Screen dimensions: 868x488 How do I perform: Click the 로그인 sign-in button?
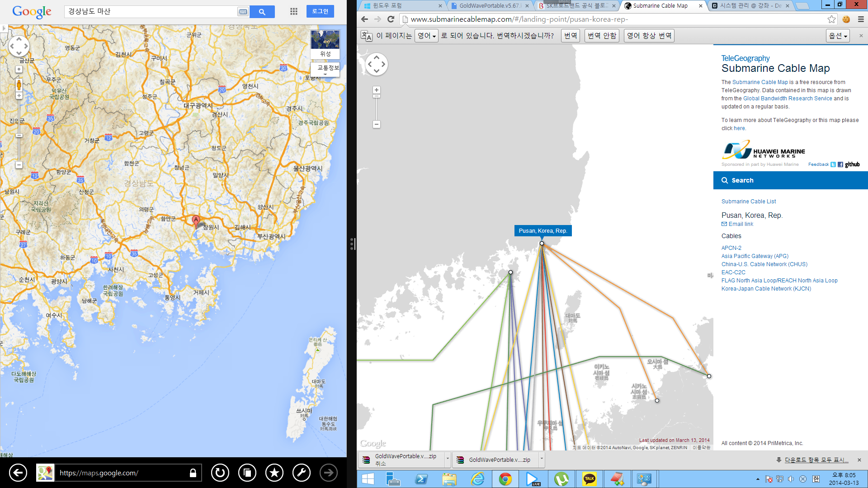tap(320, 11)
